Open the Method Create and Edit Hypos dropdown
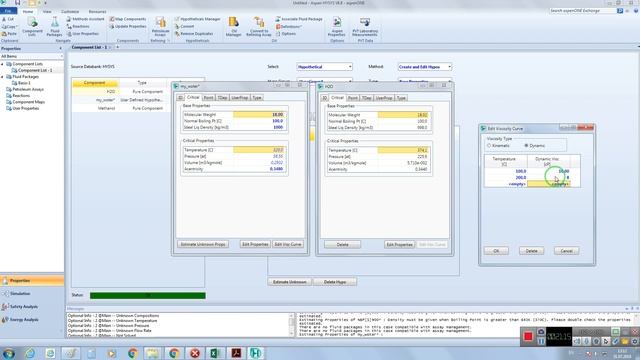 [x=449, y=67]
